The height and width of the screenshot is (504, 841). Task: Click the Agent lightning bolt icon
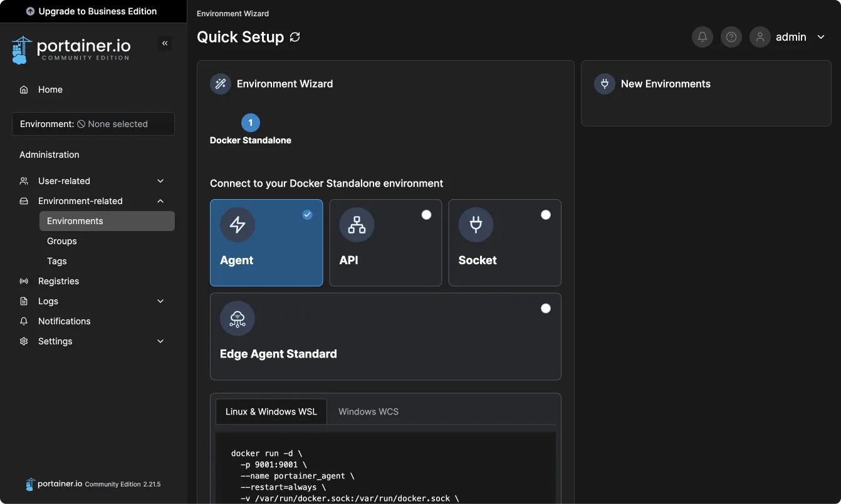click(x=238, y=225)
